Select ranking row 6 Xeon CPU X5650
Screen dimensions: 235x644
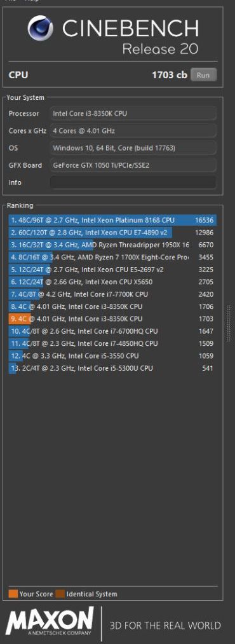pyautogui.click(x=112, y=282)
